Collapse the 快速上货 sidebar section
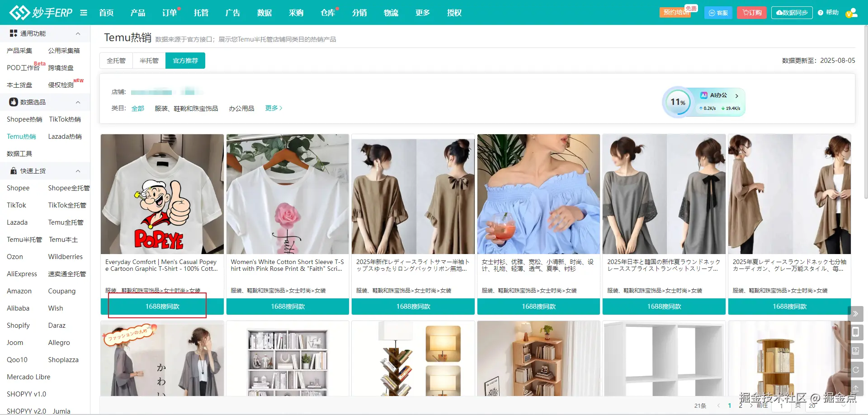 [78, 171]
